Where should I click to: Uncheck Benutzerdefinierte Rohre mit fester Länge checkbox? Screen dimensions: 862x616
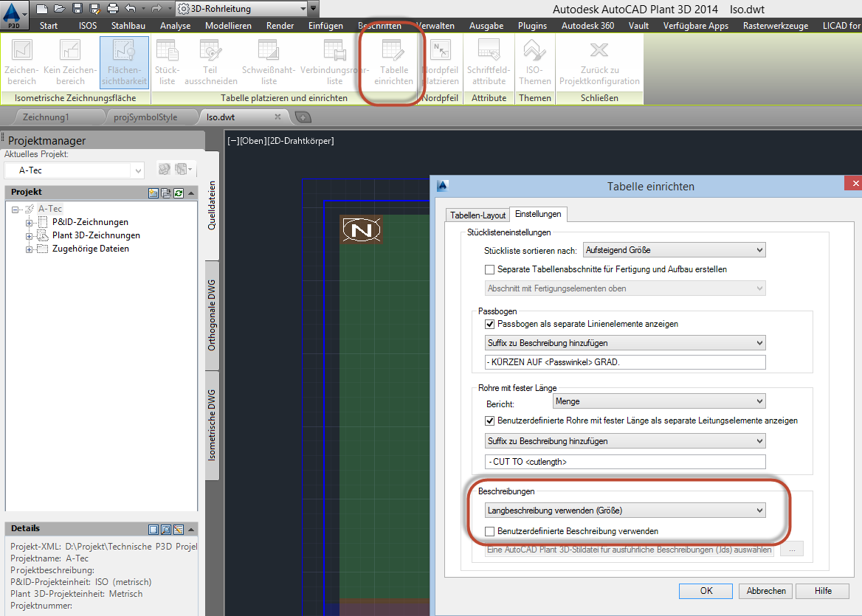[x=490, y=421]
